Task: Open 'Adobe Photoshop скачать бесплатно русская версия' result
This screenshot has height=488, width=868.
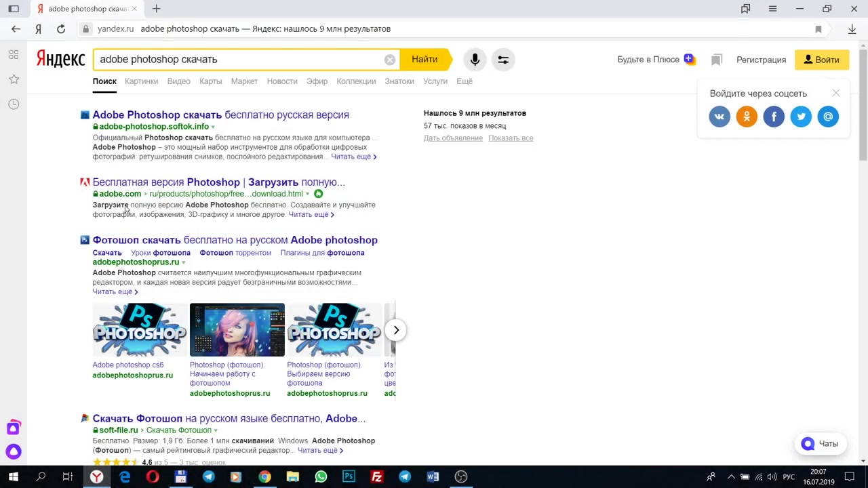Action: pos(221,115)
